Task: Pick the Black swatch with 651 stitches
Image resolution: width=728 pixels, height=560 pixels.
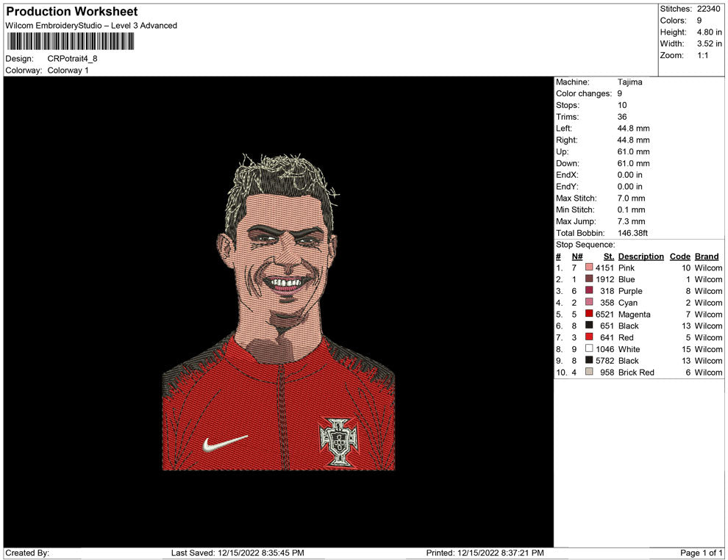Action: [x=589, y=326]
